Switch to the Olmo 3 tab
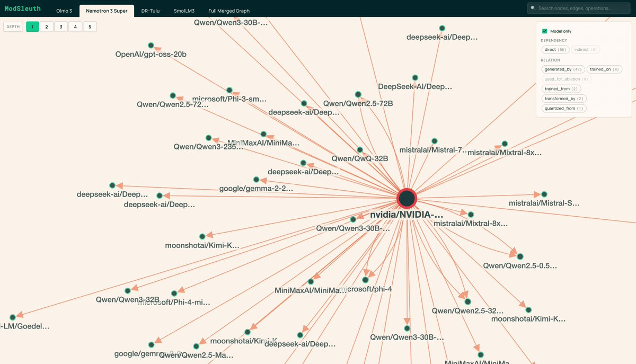This screenshot has width=636, height=364. point(64,11)
